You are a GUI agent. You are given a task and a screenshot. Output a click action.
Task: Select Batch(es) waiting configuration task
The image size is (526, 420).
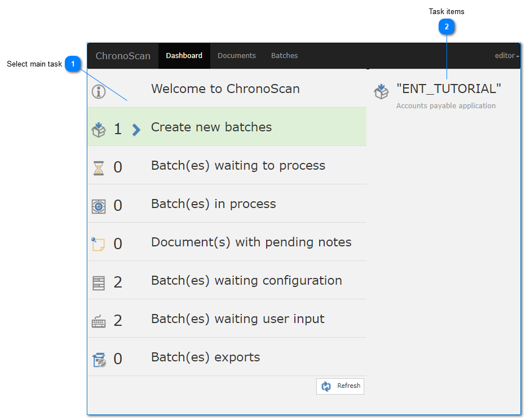click(227, 280)
